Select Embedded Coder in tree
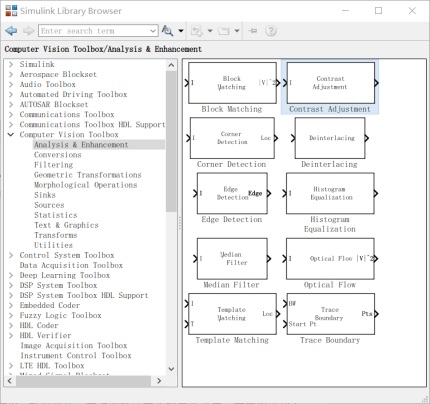Viewport: 430px width, 404px height. pos(50,305)
